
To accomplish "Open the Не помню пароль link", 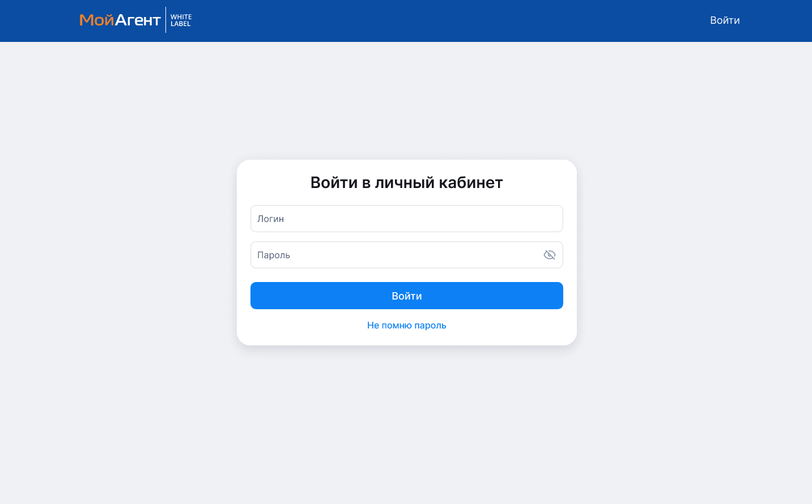I will (x=406, y=325).
